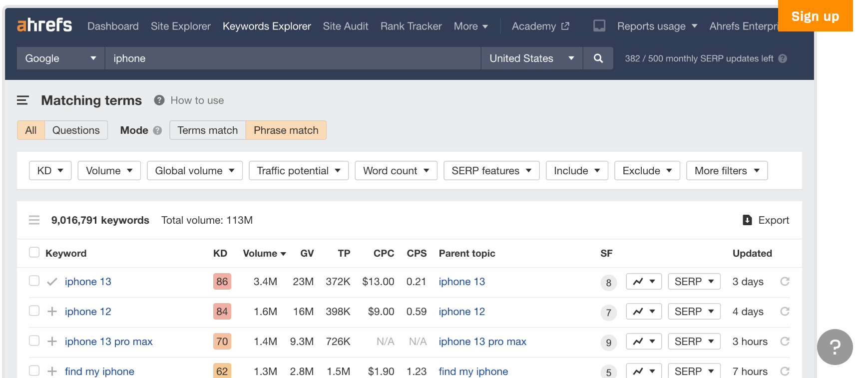Toggle sidebar menu beside Matching terms

click(22, 100)
